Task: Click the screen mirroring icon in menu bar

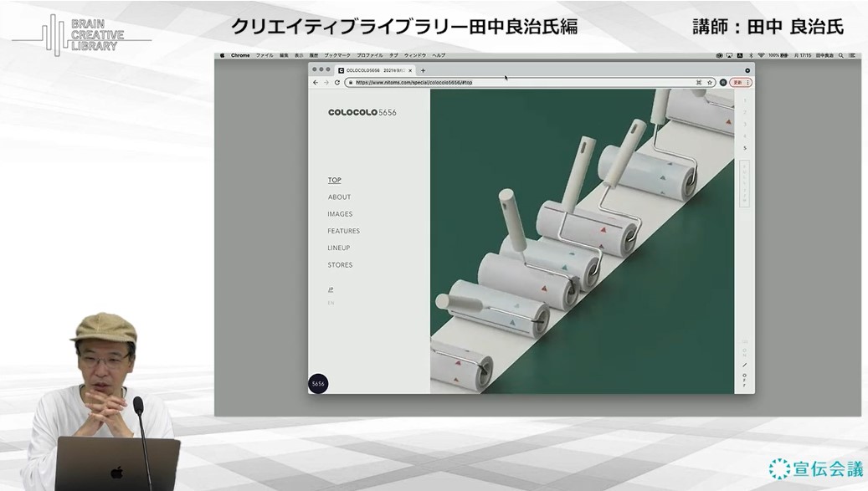Action: [x=729, y=55]
